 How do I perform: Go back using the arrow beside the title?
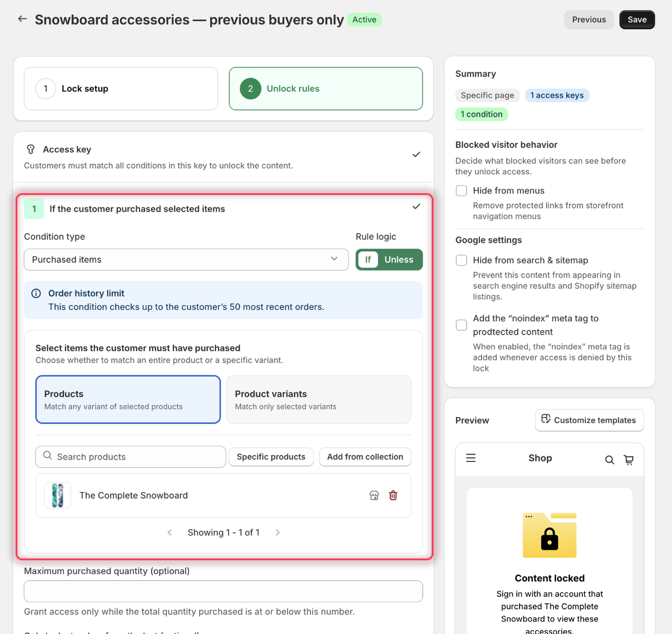[x=22, y=19]
